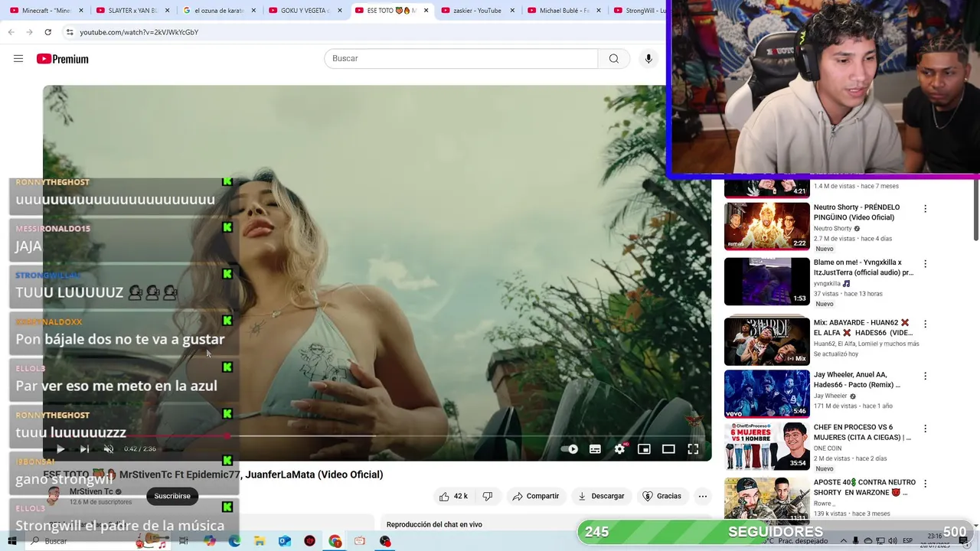The image size is (980, 551).
Task: Click the Jay Wheeler channel name
Action: coord(830,396)
